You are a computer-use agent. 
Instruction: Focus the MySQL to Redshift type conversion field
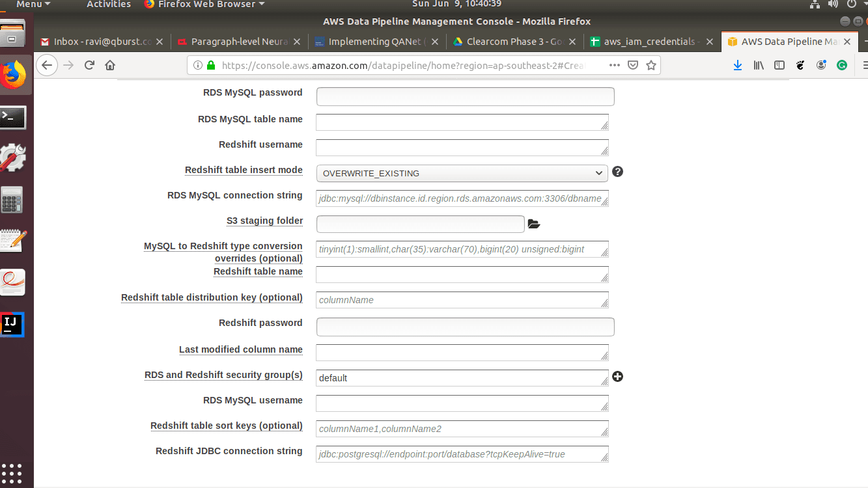pyautogui.click(x=462, y=249)
